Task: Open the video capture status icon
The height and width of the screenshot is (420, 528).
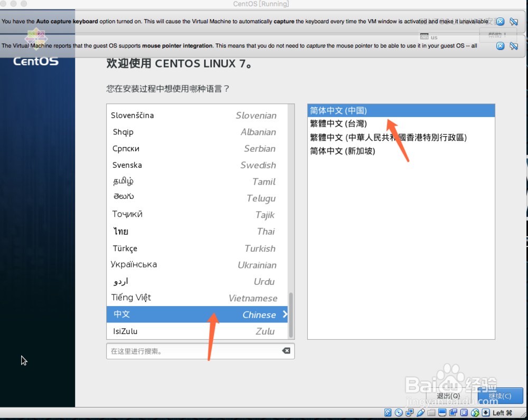Action: [453, 413]
